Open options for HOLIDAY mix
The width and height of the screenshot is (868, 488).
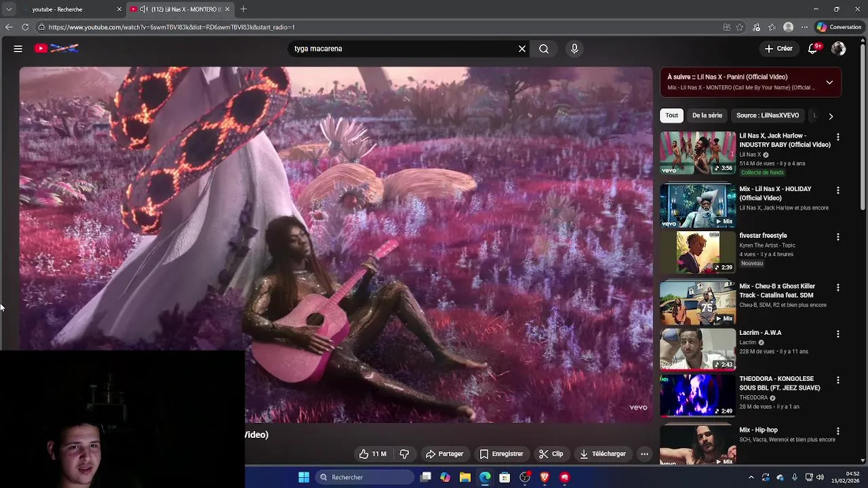[838, 190]
